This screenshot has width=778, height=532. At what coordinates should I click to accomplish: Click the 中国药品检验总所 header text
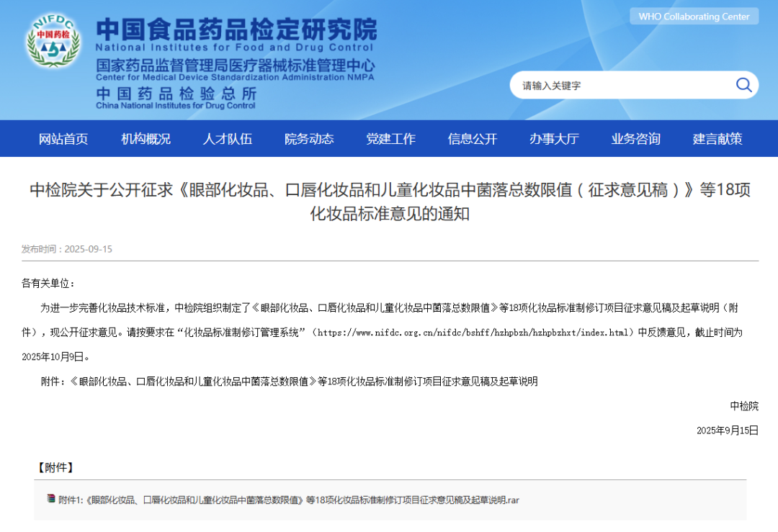tap(176, 93)
